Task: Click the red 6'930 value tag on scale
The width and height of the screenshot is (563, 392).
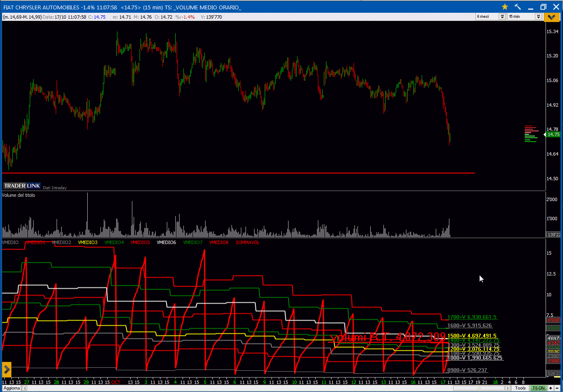Action: [553, 320]
